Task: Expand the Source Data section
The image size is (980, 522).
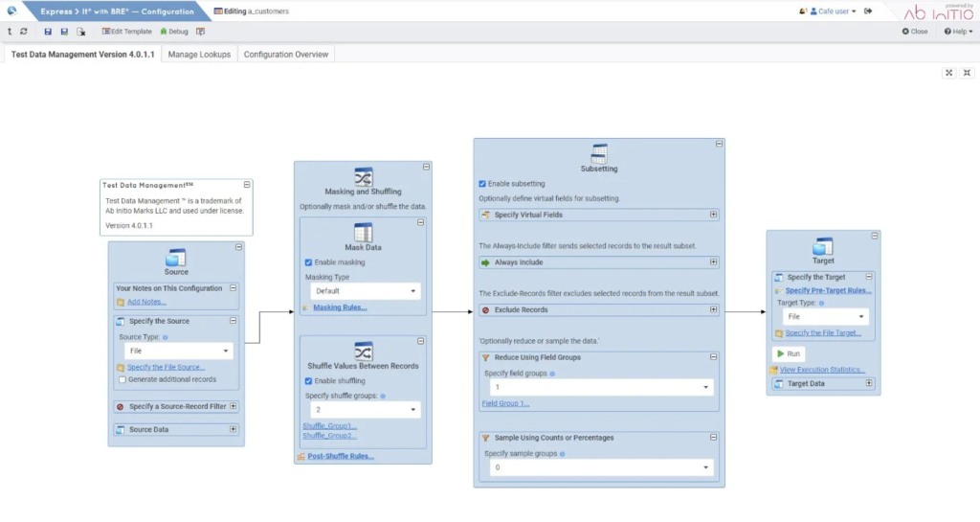Action: (x=234, y=429)
